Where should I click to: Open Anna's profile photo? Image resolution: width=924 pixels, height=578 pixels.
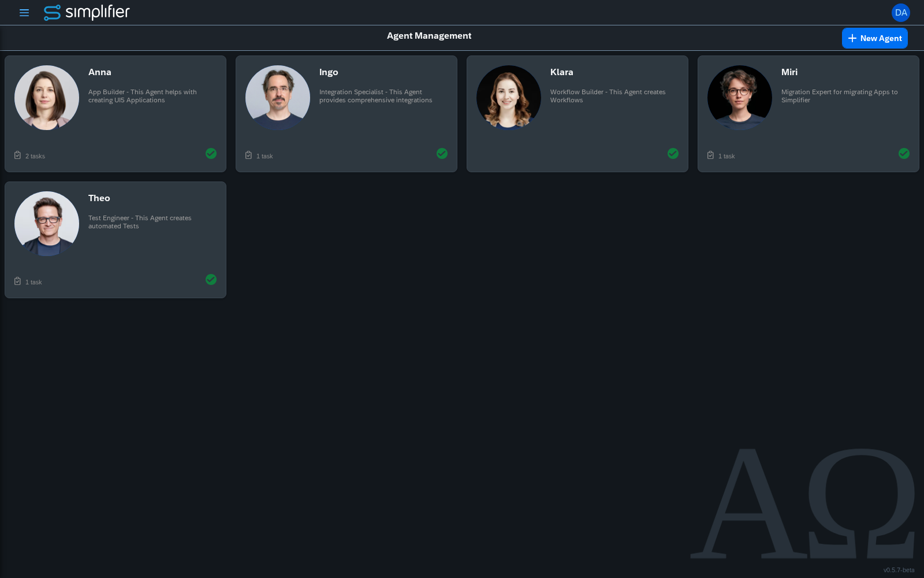pos(47,98)
